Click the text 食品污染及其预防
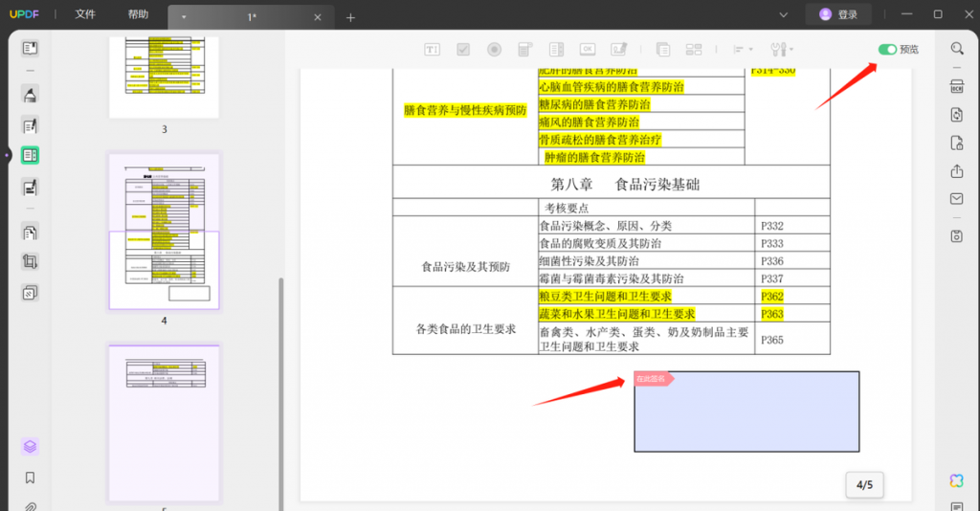980x511 pixels. click(466, 267)
